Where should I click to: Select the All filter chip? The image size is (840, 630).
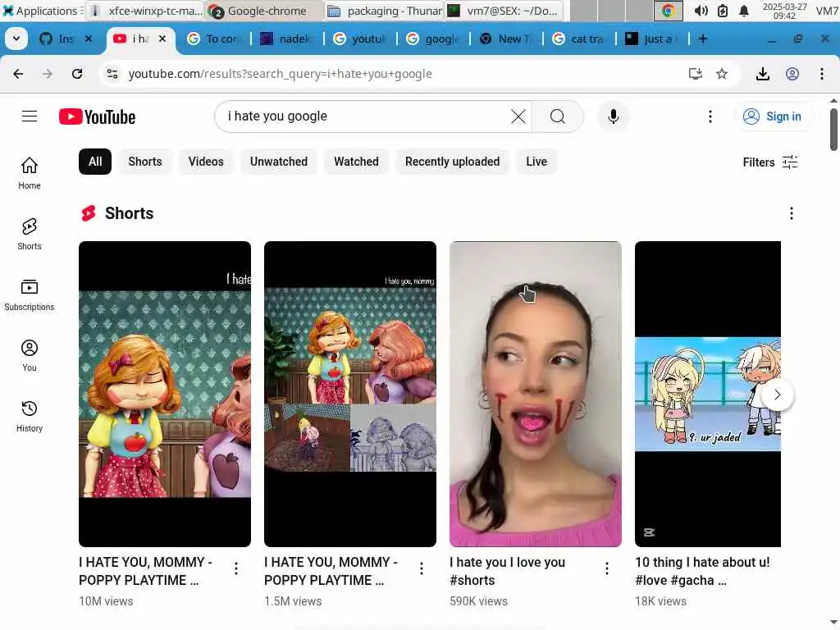[x=95, y=162]
